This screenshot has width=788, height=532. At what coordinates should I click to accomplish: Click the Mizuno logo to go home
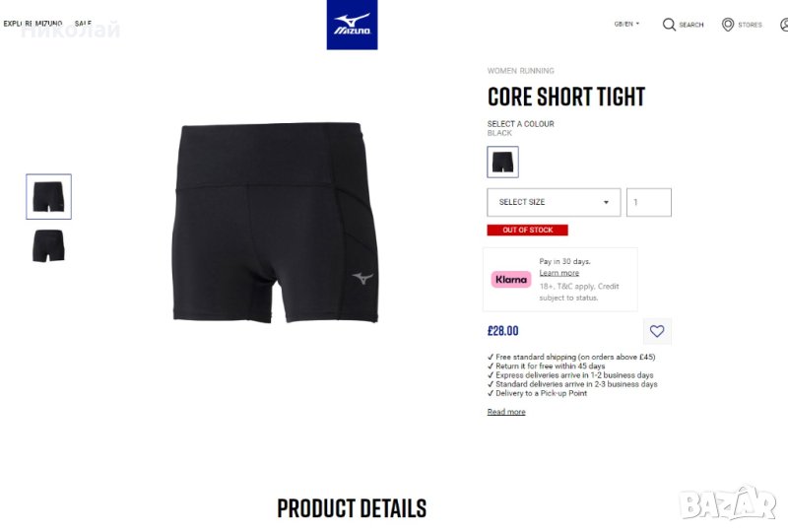pos(352,25)
